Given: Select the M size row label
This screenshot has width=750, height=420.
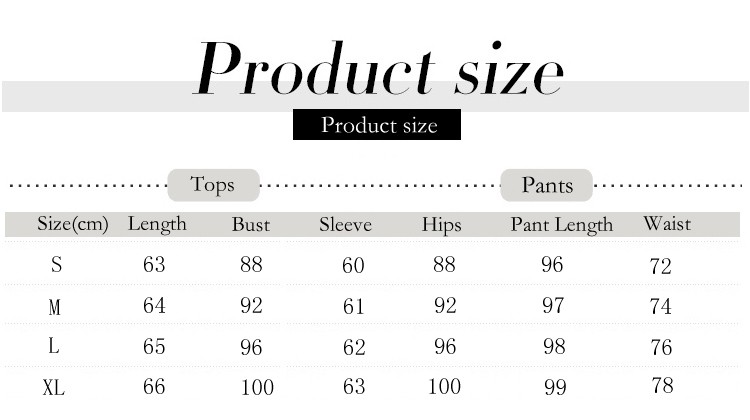Looking at the screenshot, I should click(x=55, y=307).
